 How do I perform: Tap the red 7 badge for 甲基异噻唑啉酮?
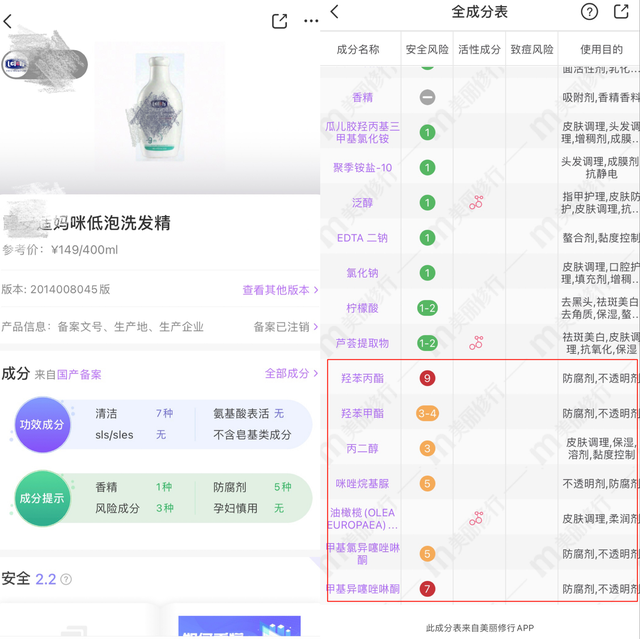[x=427, y=589]
